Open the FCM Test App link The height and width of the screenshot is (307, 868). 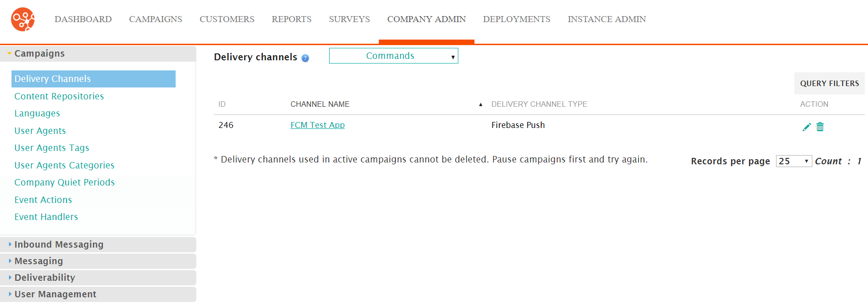tap(318, 125)
